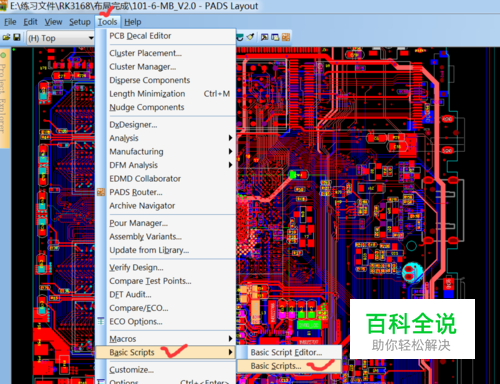Viewport: 500px width, 384px height.
Task: Click the PADS Router toolbar icon at far right
Action: (286, 37)
